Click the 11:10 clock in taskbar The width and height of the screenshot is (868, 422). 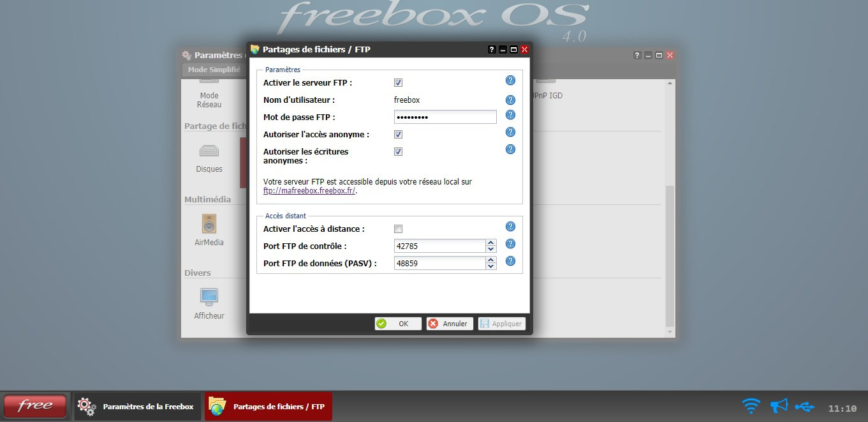click(x=842, y=409)
